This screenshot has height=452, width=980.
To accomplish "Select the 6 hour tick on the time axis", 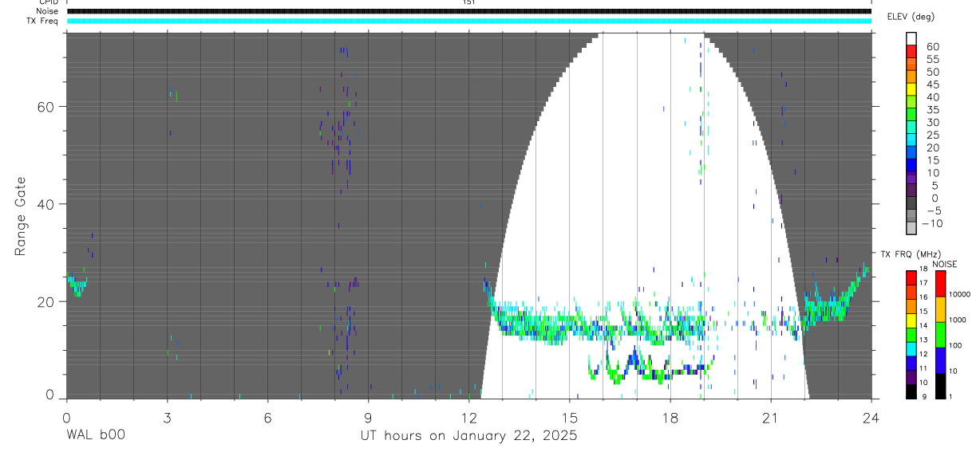I will [267, 417].
